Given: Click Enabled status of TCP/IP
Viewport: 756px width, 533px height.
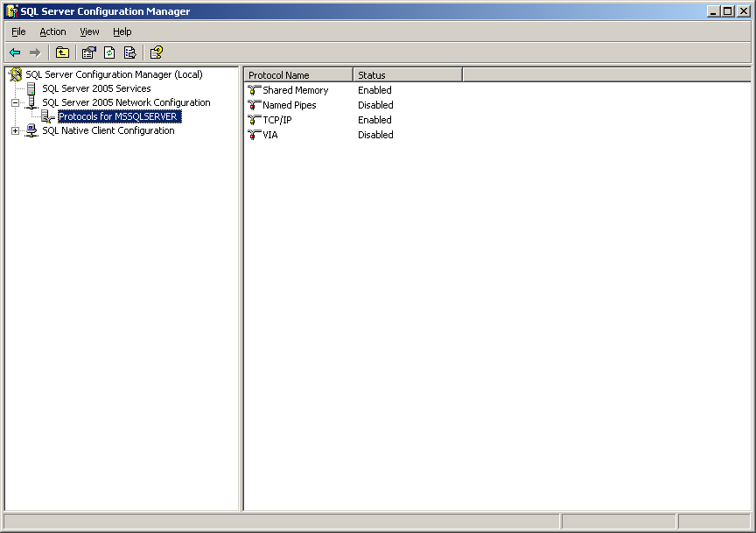Looking at the screenshot, I should tap(374, 120).
